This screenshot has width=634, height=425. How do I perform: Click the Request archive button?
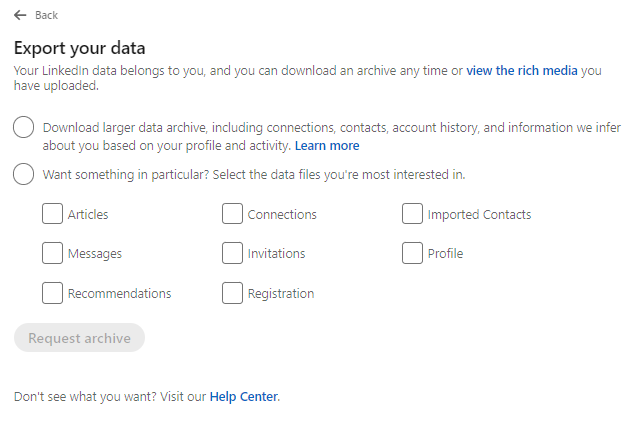point(79,338)
